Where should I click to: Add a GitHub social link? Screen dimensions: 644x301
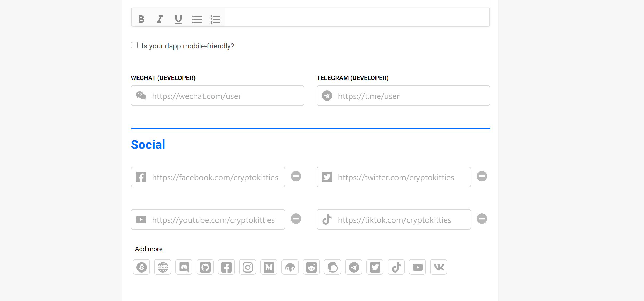tap(205, 267)
